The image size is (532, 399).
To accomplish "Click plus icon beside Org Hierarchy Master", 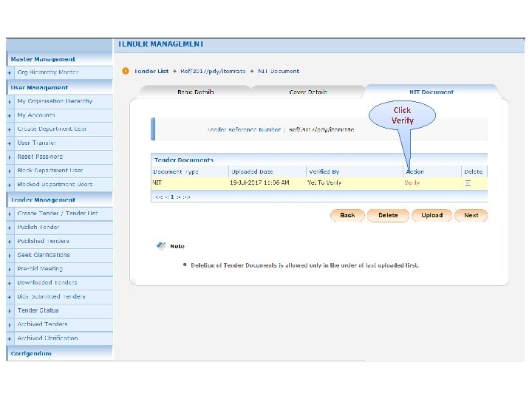I will pyautogui.click(x=10, y=73).
